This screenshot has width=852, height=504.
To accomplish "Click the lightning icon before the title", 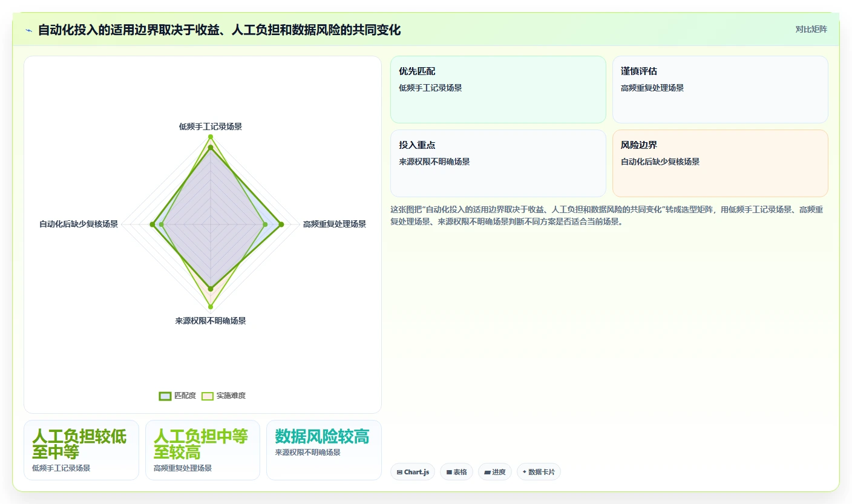I will pyautogui.click(x=29, y=30).
